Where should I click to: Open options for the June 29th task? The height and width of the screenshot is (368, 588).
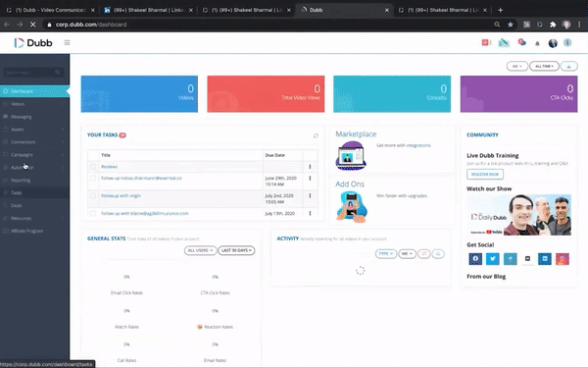coord(310,179)
